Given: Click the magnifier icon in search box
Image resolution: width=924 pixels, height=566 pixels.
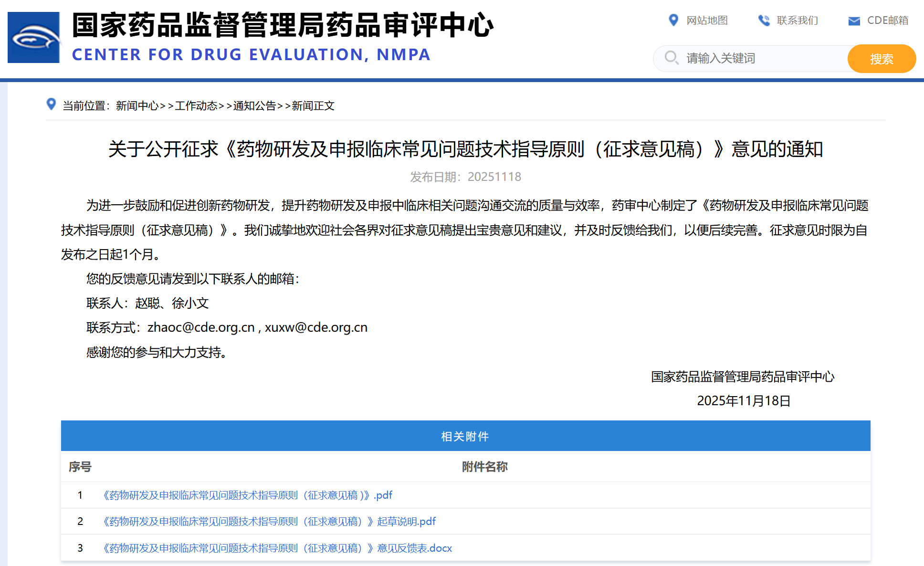Looking at the screenshot, I should point(672,58).
